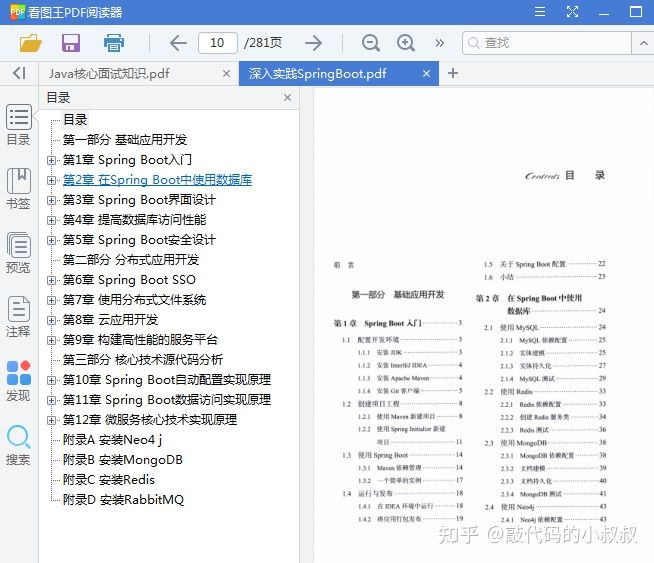The image size is (654, 563).
Task: Expand 第2章 在Spring Boot中使用数据库 node
Action: click(51, 180)
